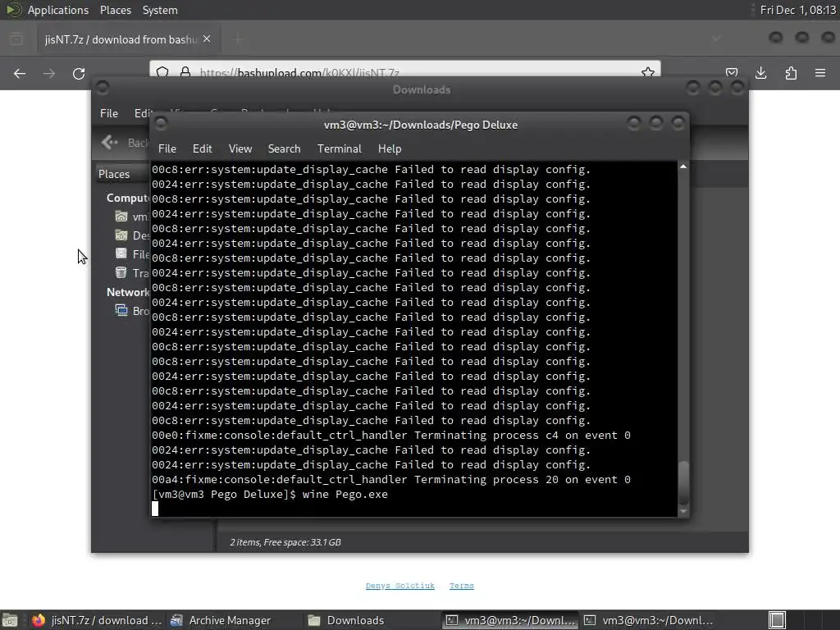Click the Network heading in Places sidebar
The height and width of the screenshot is (630, 840).
[127, 292]
